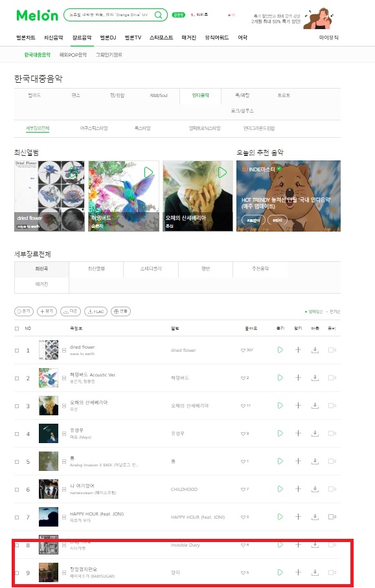Select the checkbox for track 2

point(17,378)
